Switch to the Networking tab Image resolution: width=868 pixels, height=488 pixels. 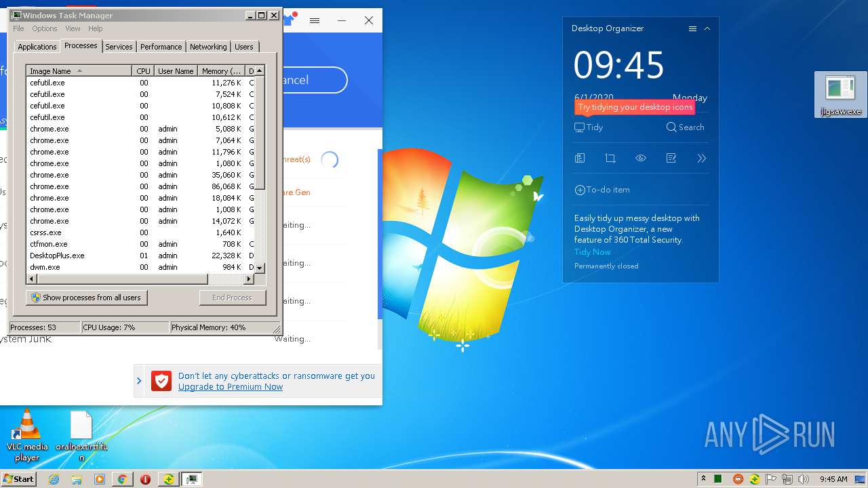coord(208,47)
